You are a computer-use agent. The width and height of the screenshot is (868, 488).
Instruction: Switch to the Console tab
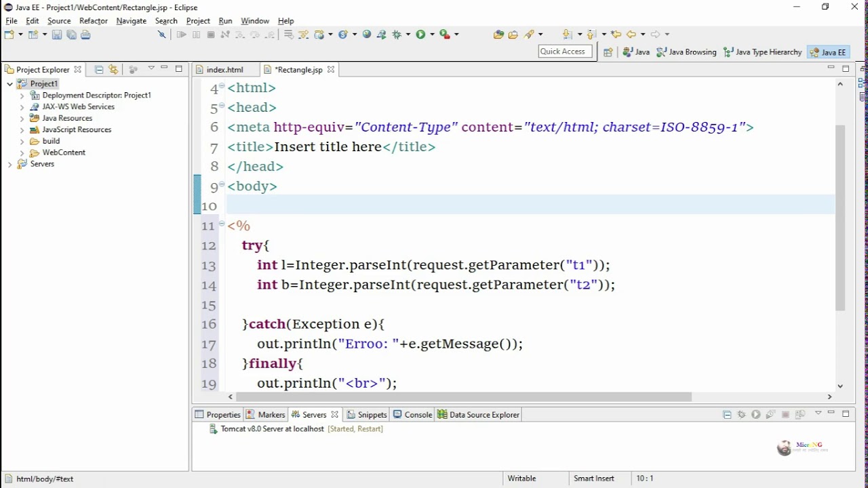(x=412, y=414)
